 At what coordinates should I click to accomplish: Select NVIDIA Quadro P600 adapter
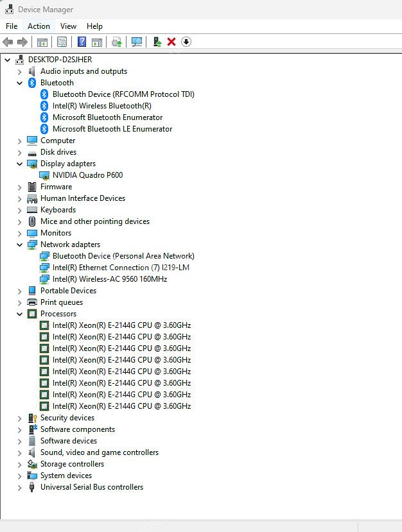[87, 175]
